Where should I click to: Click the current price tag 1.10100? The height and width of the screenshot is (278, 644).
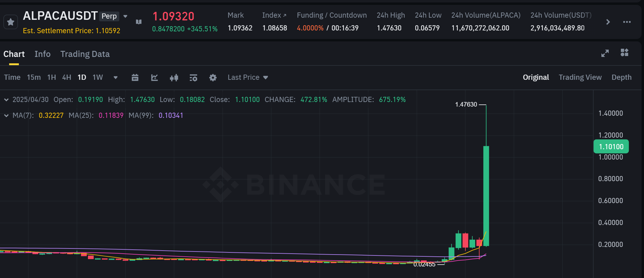[x=611, y=147]
